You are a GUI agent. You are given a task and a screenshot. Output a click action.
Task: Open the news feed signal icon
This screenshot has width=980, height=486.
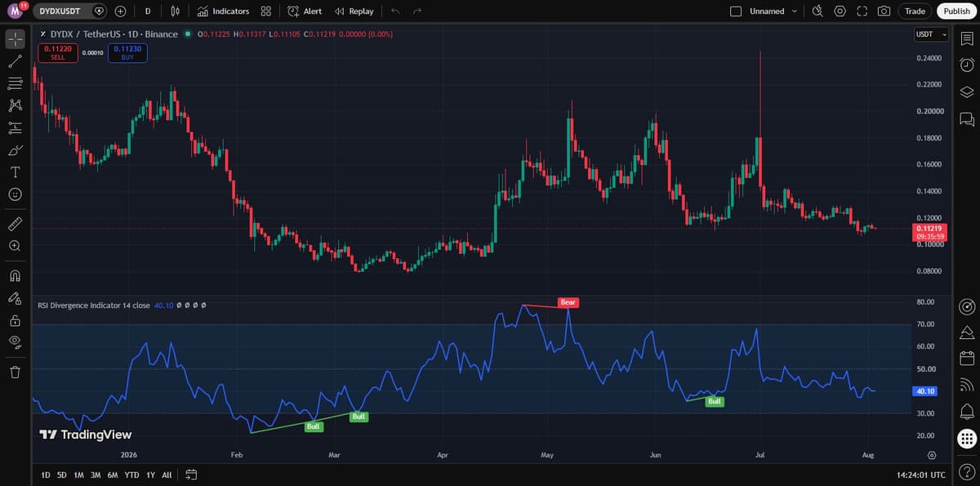pyautogui.click(x=967, y=385)
